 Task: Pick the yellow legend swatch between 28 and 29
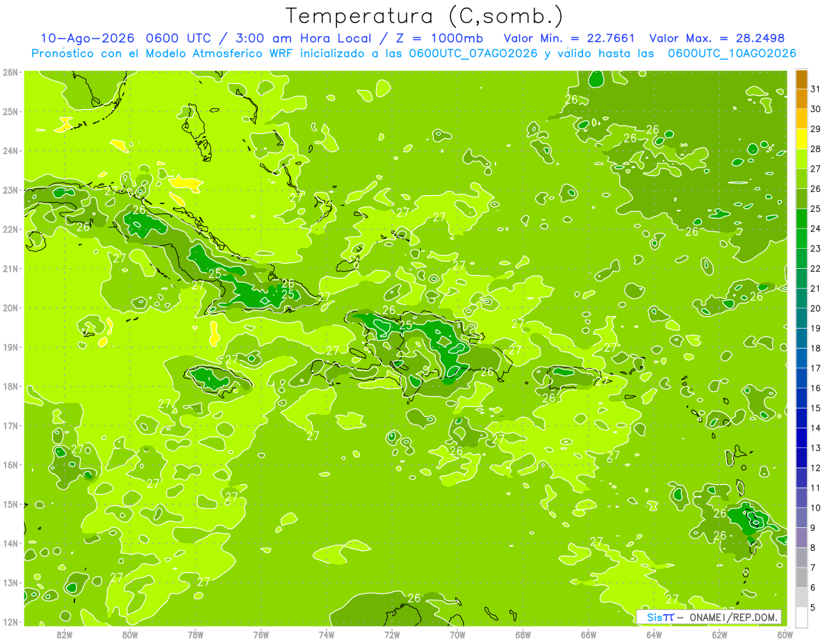[x=801, y=139]
